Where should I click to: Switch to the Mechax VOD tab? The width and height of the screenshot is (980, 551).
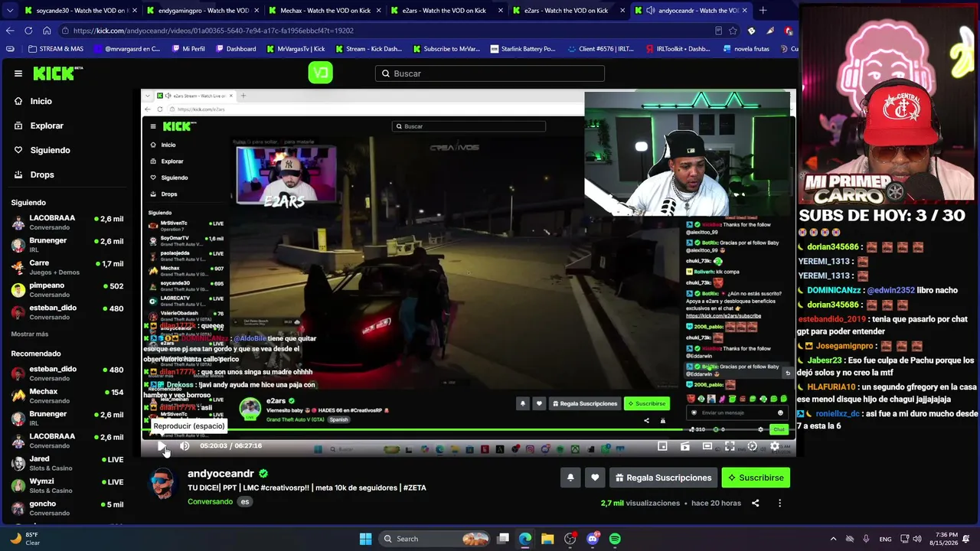pos(323,11)
